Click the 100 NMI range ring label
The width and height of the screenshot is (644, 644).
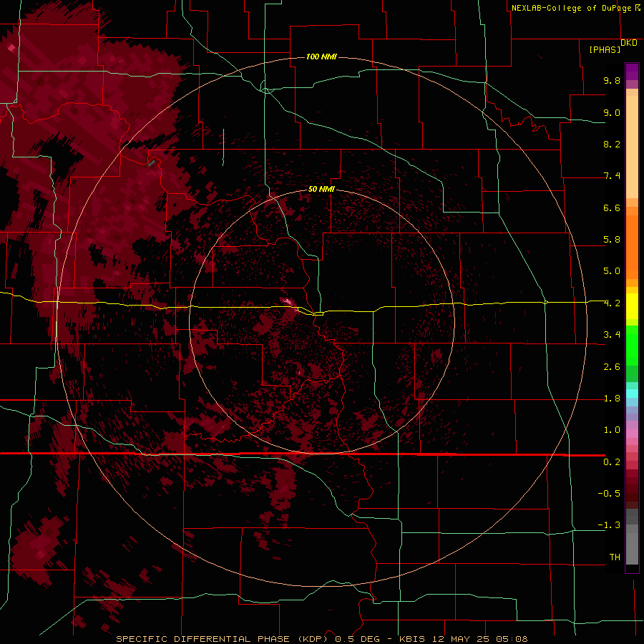[x=321, y=57]
